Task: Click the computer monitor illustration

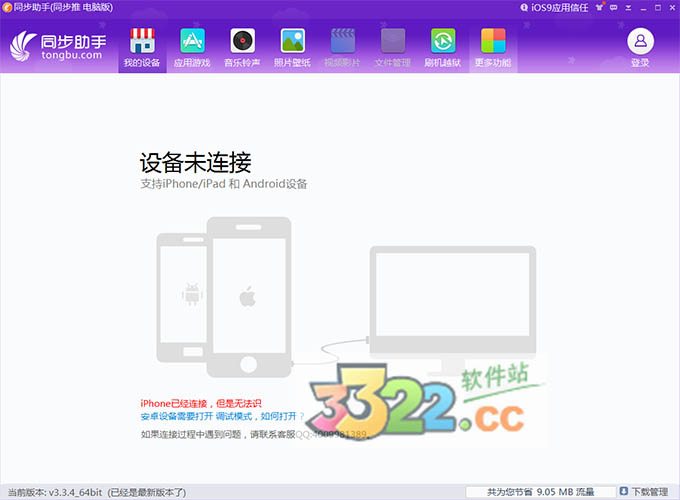Action: [453, 310]
